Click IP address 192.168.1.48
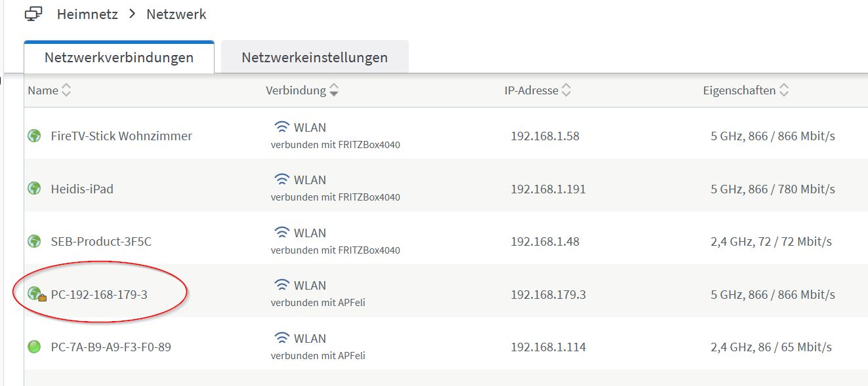 pos(545,242)
